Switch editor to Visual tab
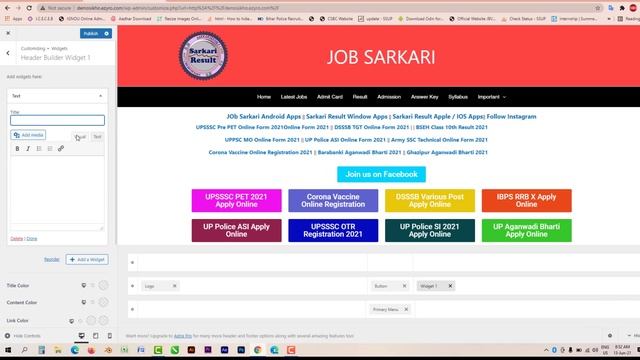 pos(80,137)
